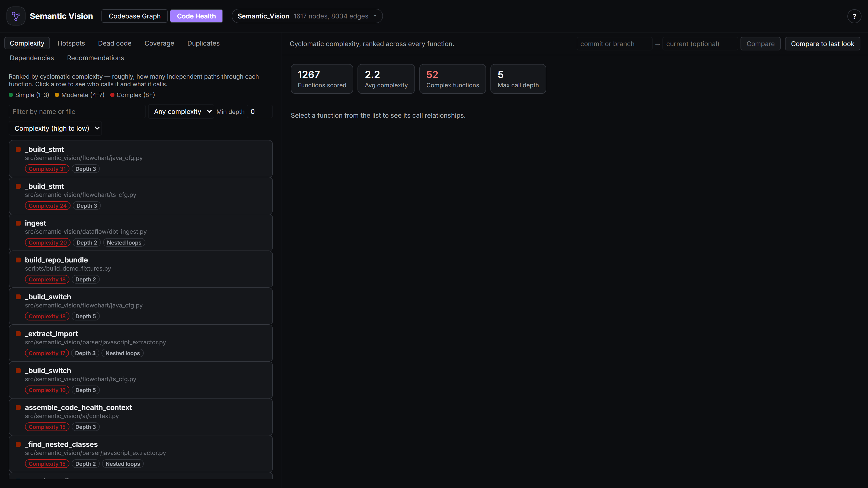Open the Semantic_Vision repository dropdown
Screen dimensions: 868x488
pyautogui.click(x=307, y=16)
